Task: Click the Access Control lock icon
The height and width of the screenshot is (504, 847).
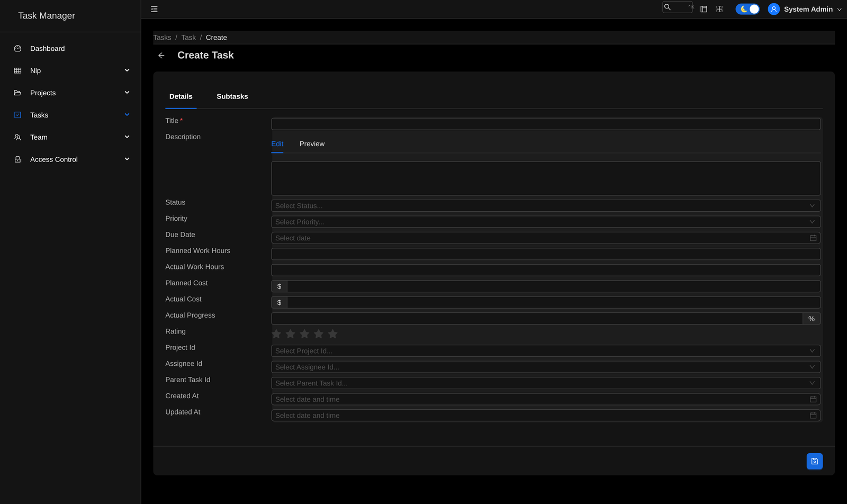Action: click(x=17, y=159)
